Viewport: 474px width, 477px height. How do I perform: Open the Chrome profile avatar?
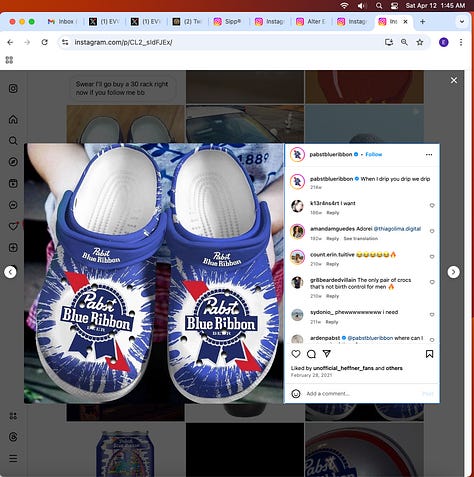click(444, 42)
